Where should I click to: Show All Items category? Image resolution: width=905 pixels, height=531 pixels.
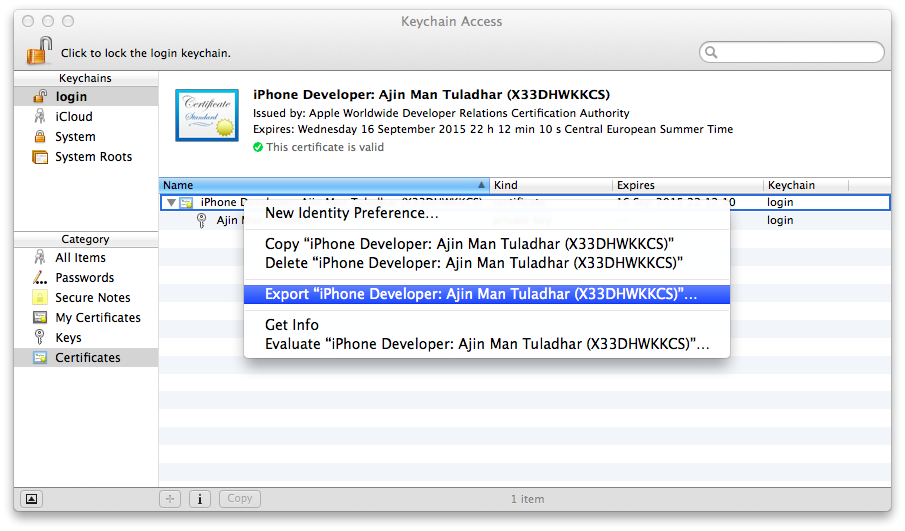click(86, 257)
